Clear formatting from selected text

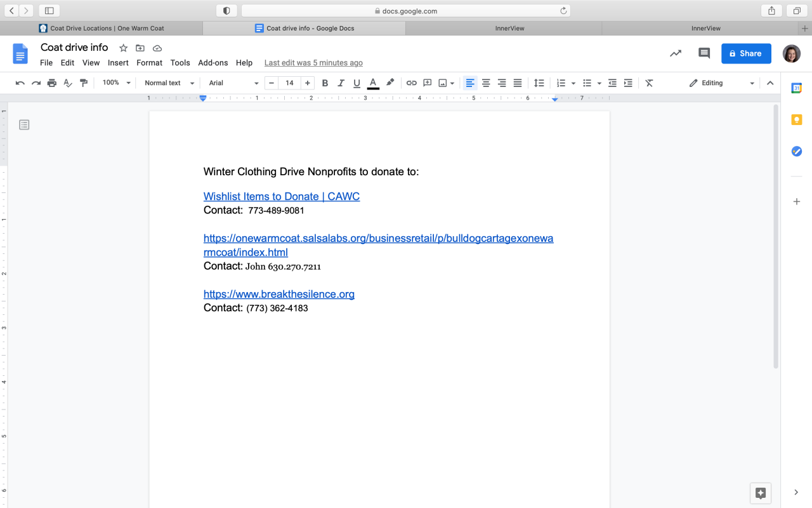click(649, 83)
